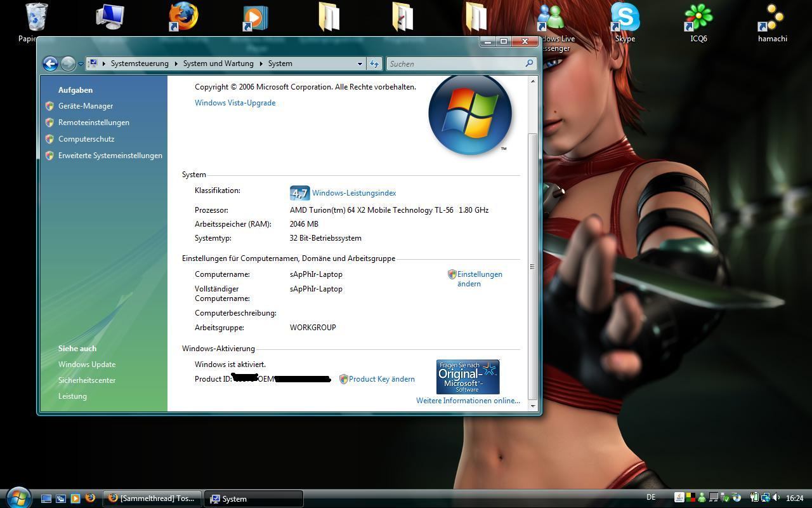Expand arrow after Systemsteuerung breadcrumb
The image size is (812, 508).
click(176, 63)
